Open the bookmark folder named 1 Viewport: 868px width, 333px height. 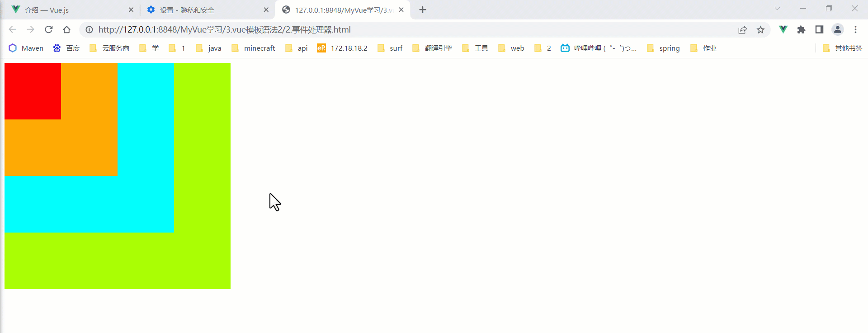click(x=177, y=48)
